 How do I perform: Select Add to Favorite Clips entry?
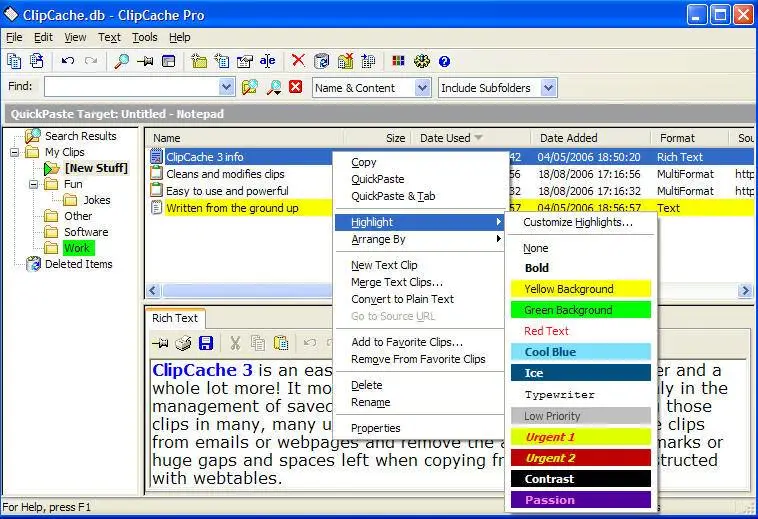click(420, 342)
